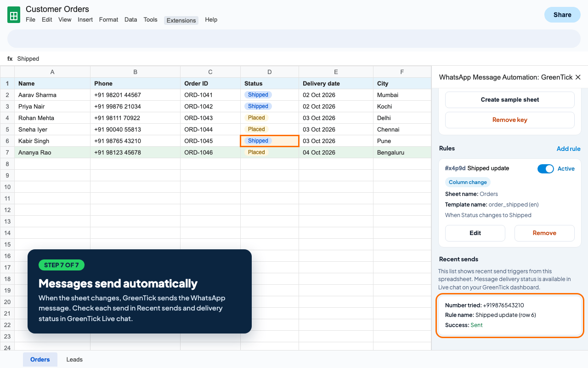
Task: Click the formula bar showing Shipped
Action: pyautogui.click(x=294, y=59)
